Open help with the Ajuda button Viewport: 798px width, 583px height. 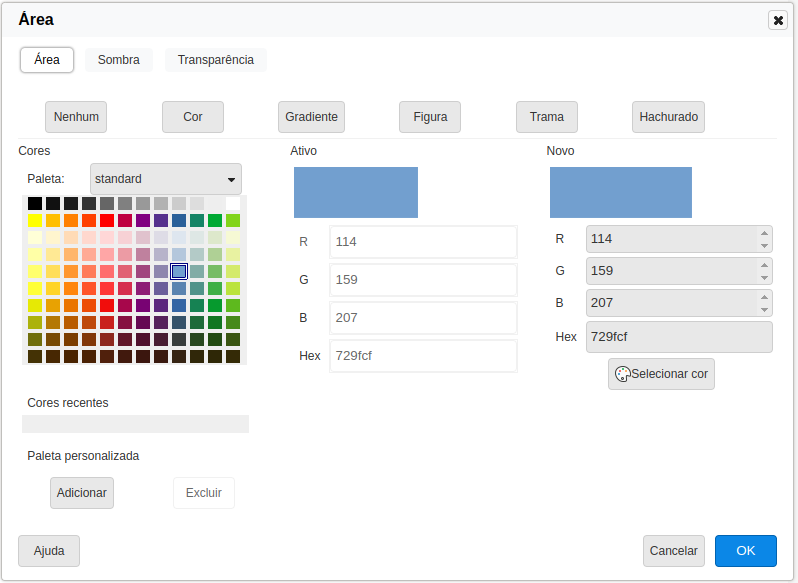[x=49, y=551]
